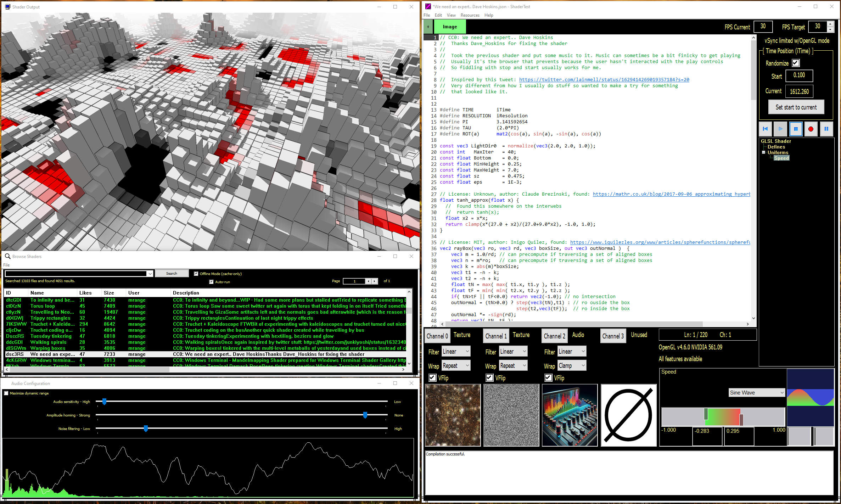Adjust the Audio sensitivity slider handle
The height and width of the screenshot is (504, 841).
[x=104, y=402]
